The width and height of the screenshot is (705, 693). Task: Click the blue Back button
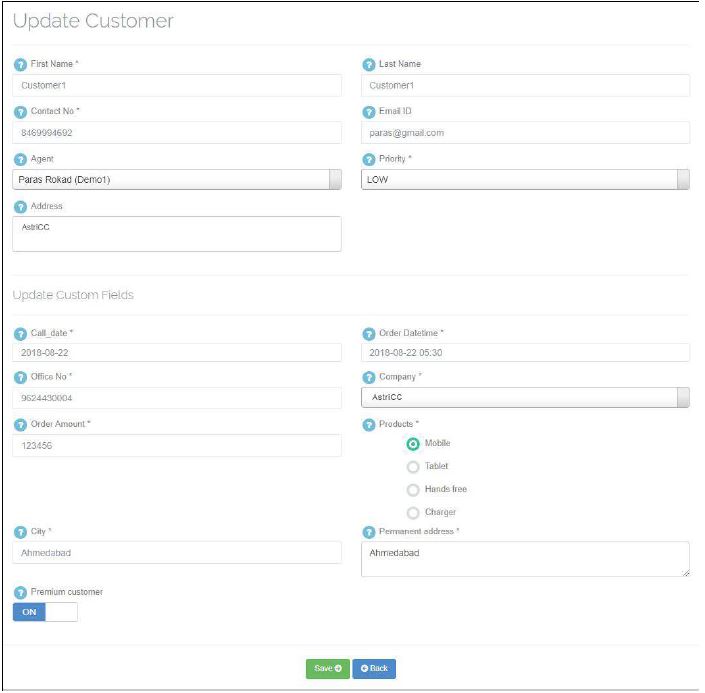[374, 668]
